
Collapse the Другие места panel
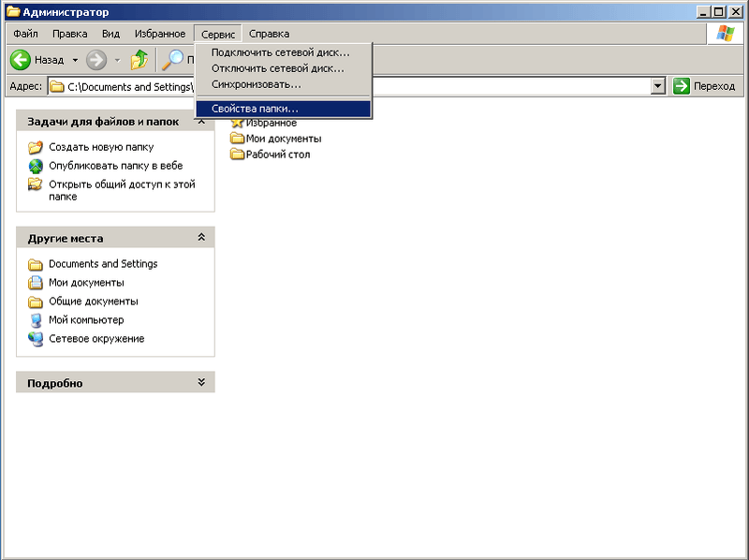[201, 238]
